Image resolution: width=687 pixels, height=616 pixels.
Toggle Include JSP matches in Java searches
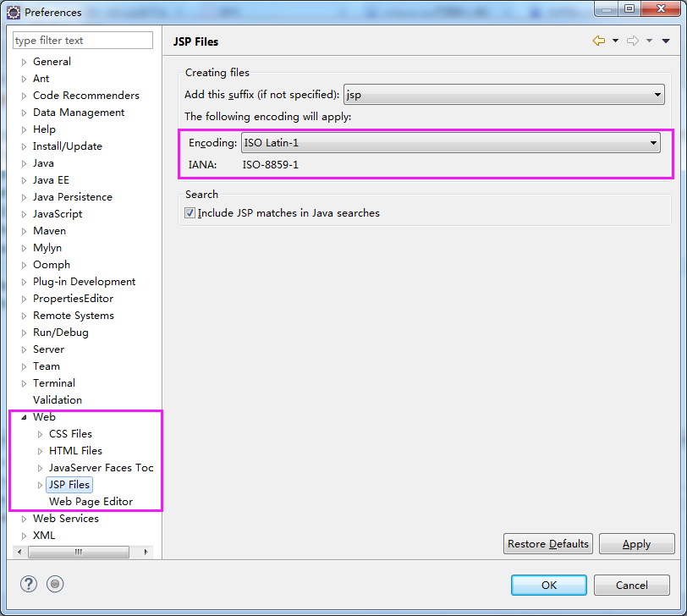[x=190, y=213]
